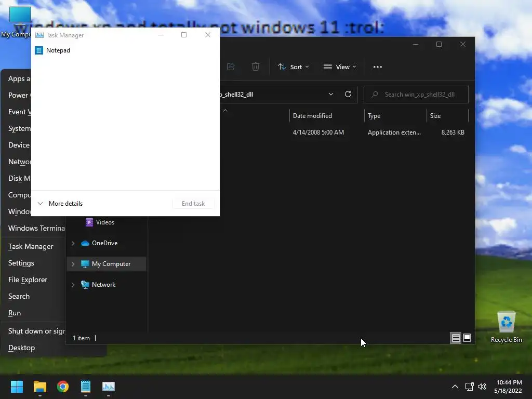The width and height of the screenshot is (532, 399).
Task: Switch to Task Manager on taskbar
Action: point(109,387)
